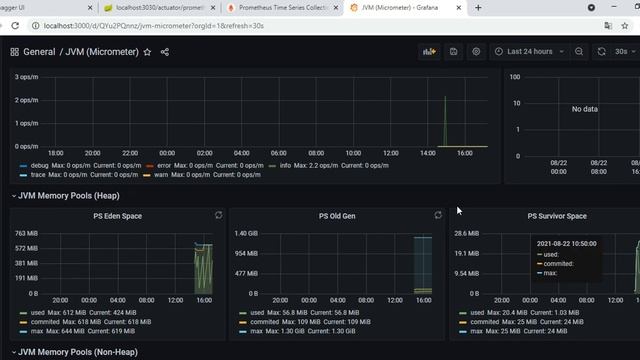Toggle commited series in PS Eden Space legend
Screen dimensions: 640x360
pyautogui.click(x=45, y=322)
